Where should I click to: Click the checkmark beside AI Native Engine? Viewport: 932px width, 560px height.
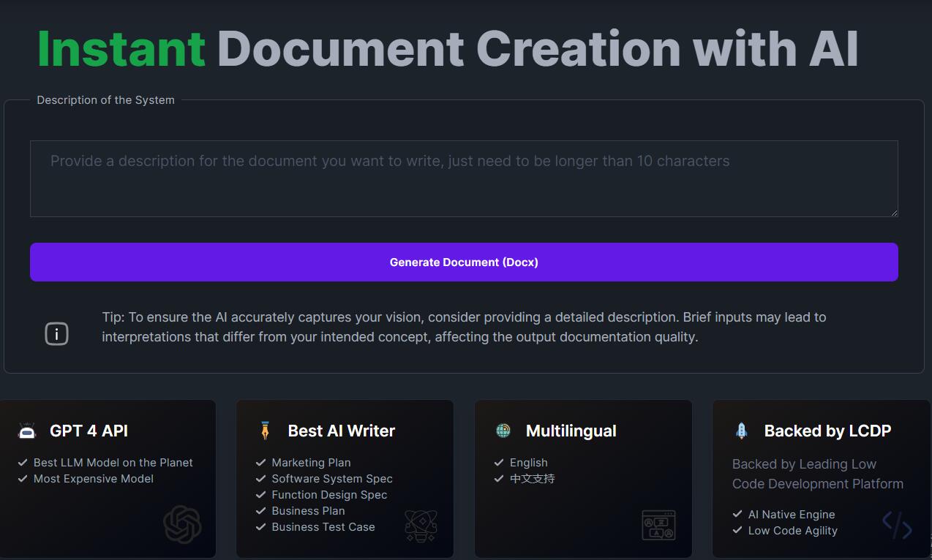(737, 515)
